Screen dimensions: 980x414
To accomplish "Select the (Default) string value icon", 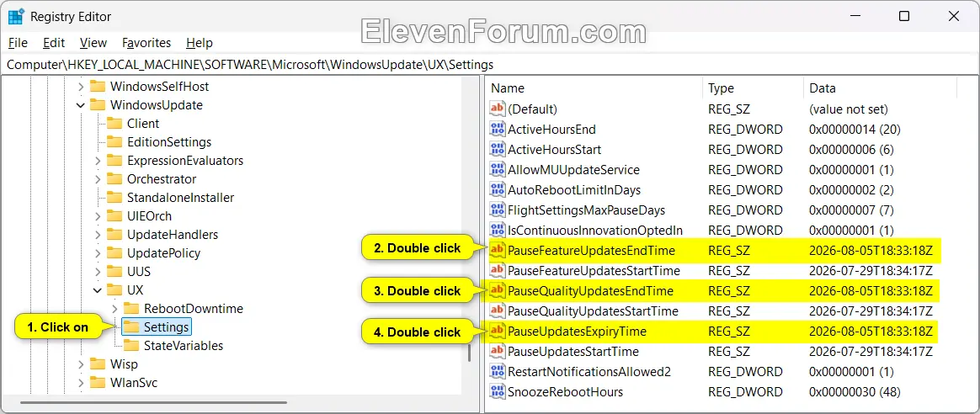I will [498, 109].
